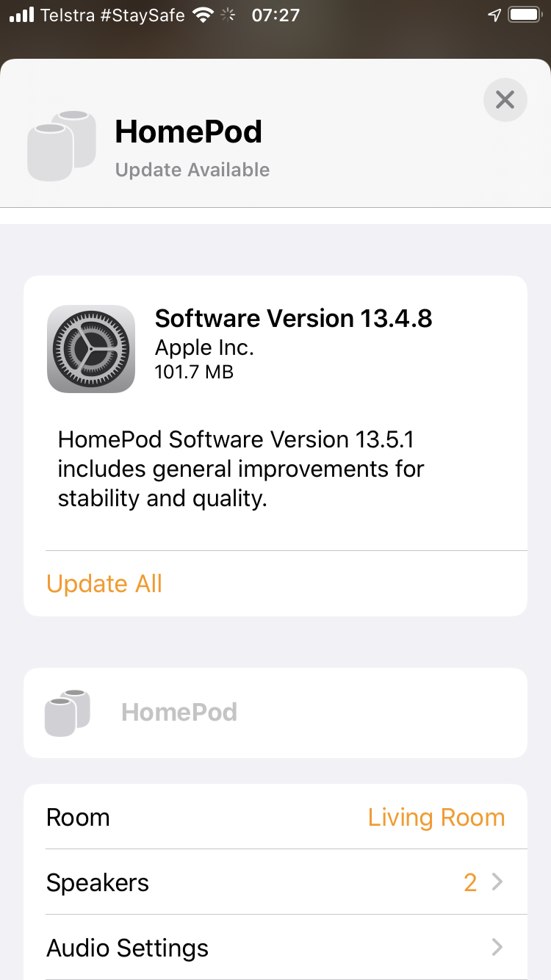
Task: Tap the battery indicator in status bar
Action: (x=525, y=15)
